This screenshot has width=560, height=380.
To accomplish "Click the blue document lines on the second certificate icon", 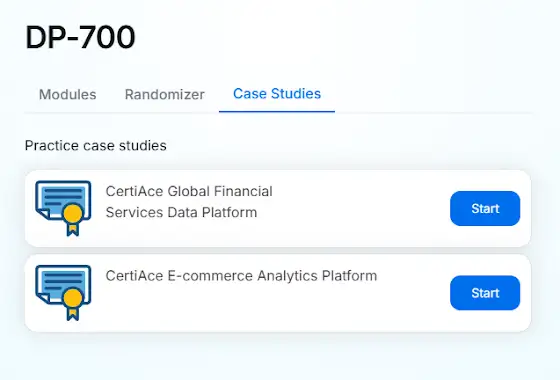I will point(63,281).
